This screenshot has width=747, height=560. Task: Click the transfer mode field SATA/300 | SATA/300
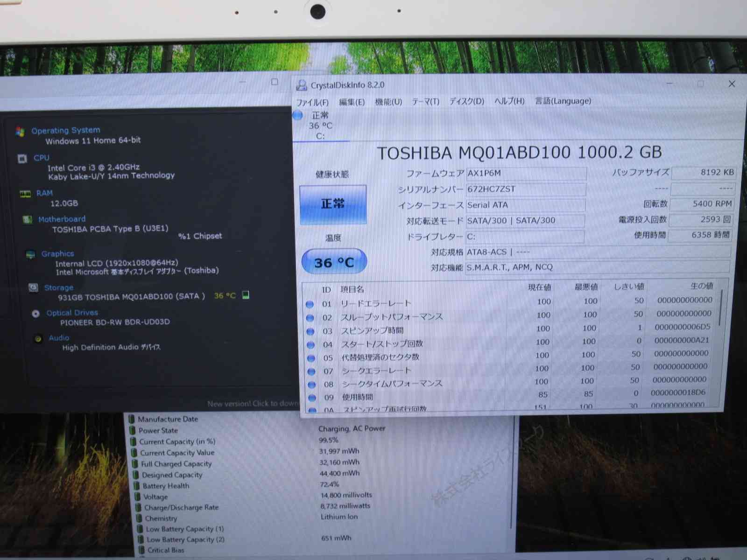(525, 221)
